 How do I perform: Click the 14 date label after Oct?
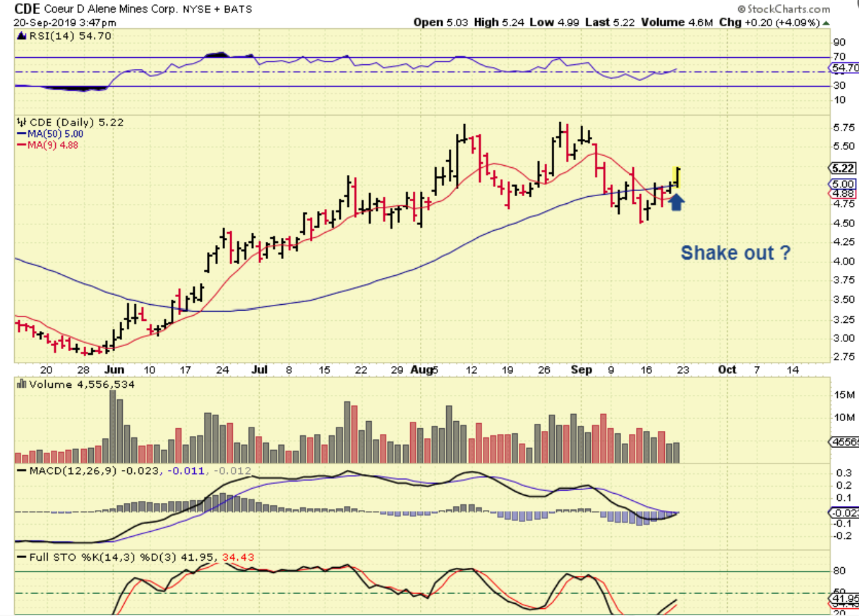tap(793, 370)
